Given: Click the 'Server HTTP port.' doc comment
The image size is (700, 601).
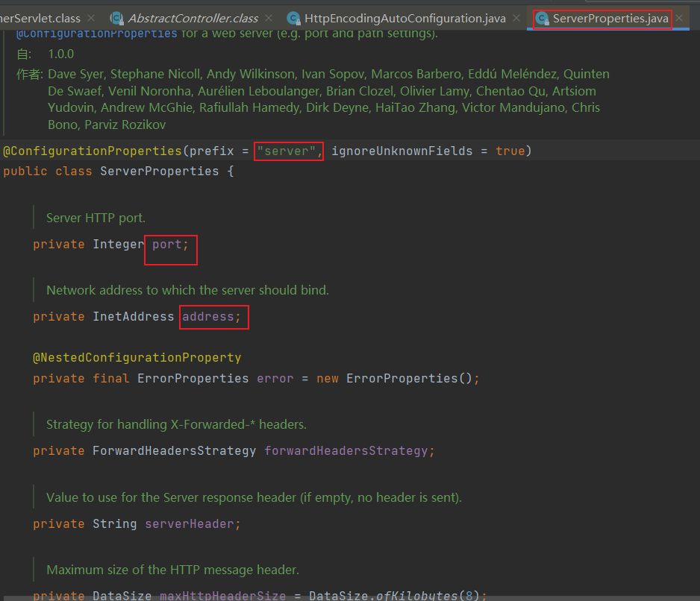Looking at the screenshot, I should pos(96,218).
